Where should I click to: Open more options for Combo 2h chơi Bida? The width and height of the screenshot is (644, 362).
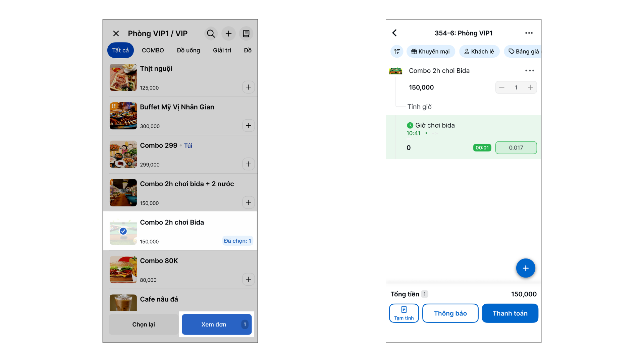[530, 70]
